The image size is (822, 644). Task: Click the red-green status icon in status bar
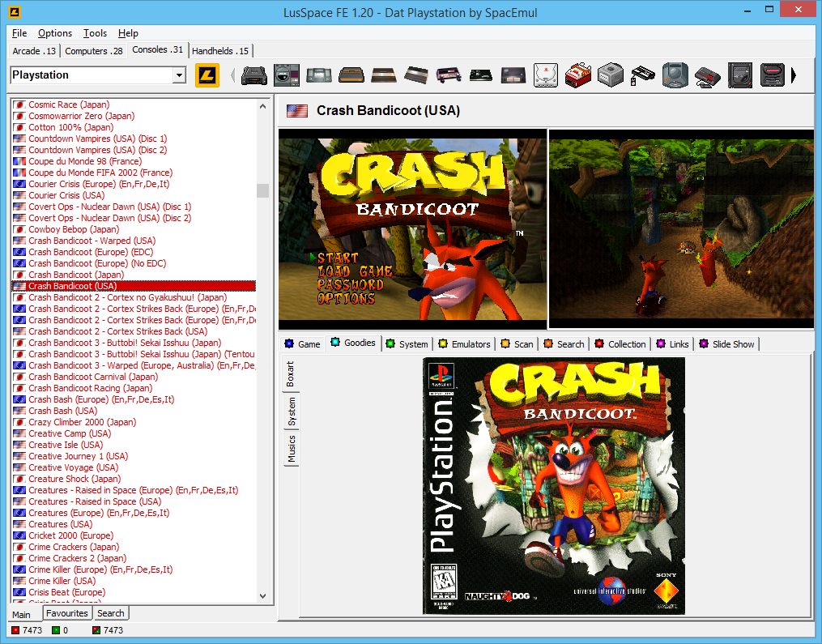96,630
